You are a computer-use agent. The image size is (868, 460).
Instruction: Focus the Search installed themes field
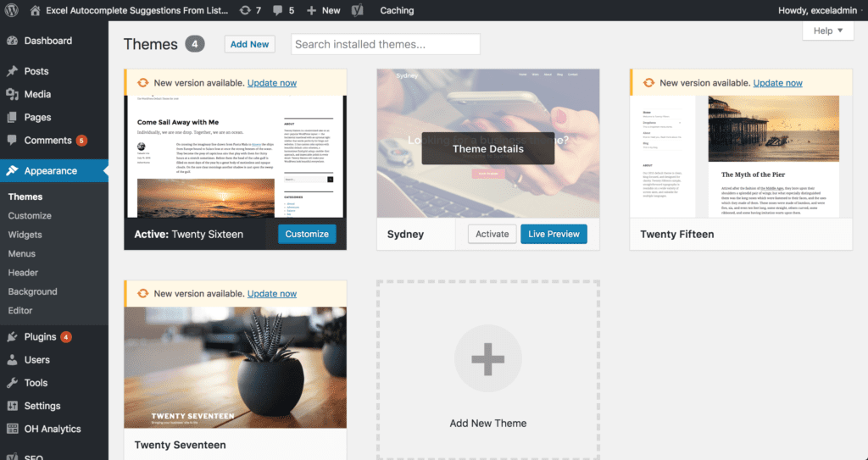pyautogui.click(x=386, y=44)
